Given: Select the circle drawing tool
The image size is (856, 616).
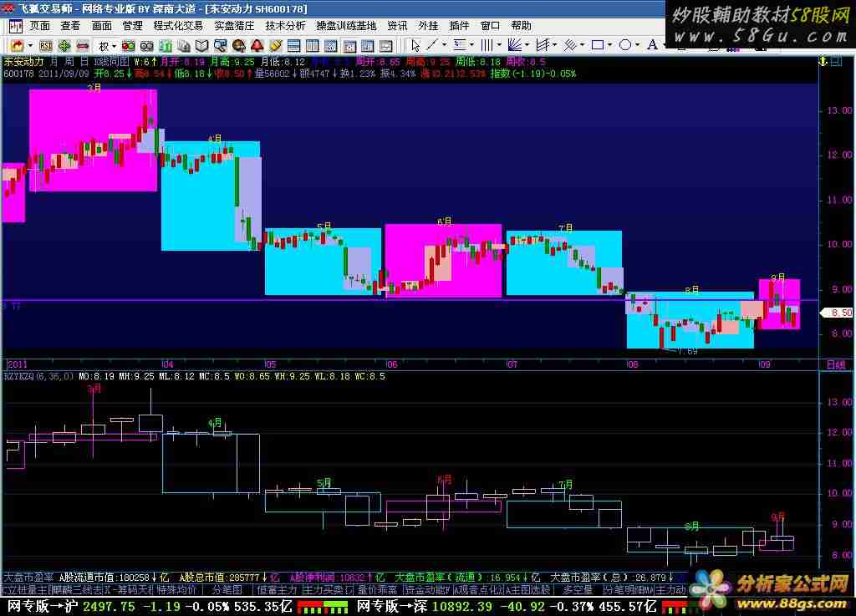Looking at the screenshot, I should (x=625, y=45).
